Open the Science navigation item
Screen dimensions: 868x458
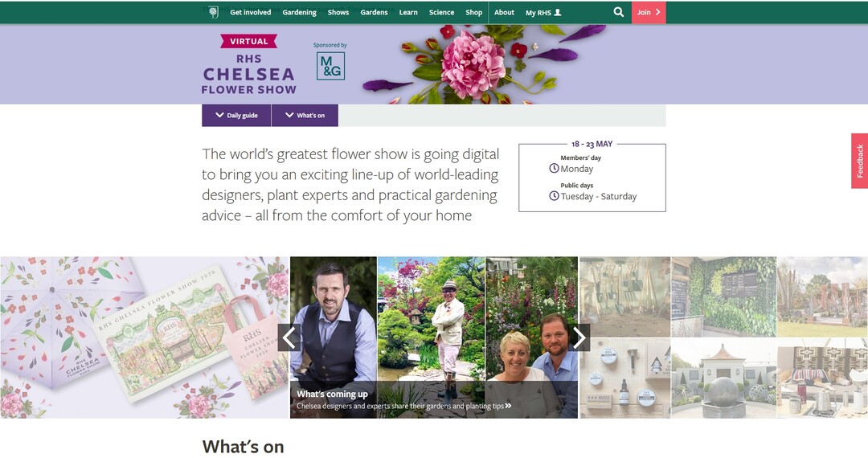(x=441, y=12)
